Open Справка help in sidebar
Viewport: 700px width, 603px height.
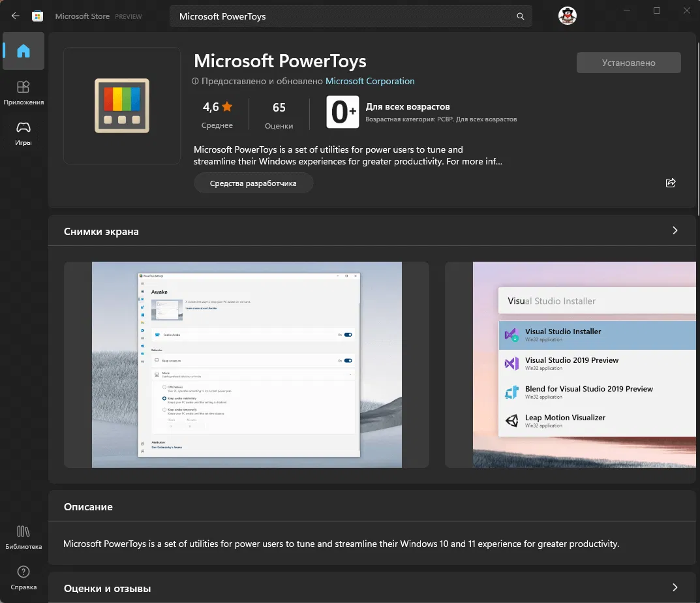coord(23,578)
